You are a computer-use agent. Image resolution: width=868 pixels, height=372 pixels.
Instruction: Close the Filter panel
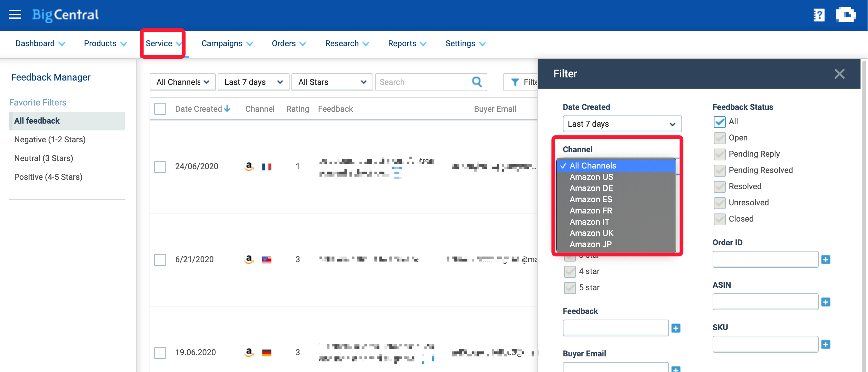[839, 73]
